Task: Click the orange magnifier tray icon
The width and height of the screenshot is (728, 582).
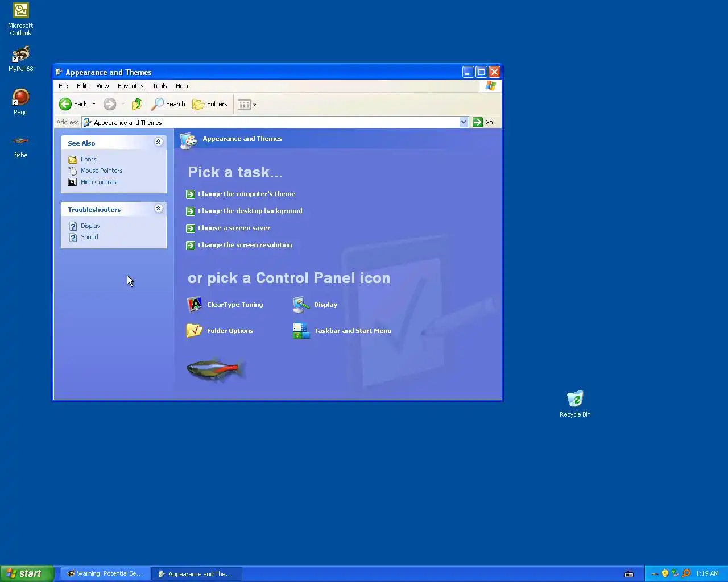Action: pos(686,573)
